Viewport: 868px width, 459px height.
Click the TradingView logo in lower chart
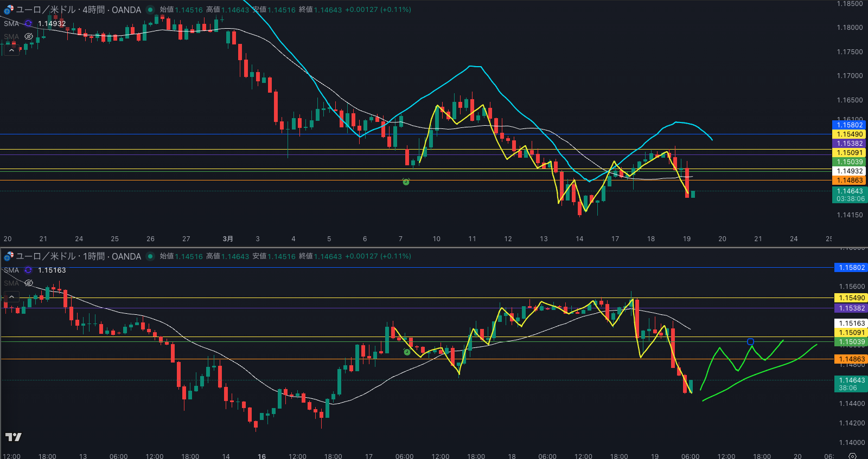point(14,437)
